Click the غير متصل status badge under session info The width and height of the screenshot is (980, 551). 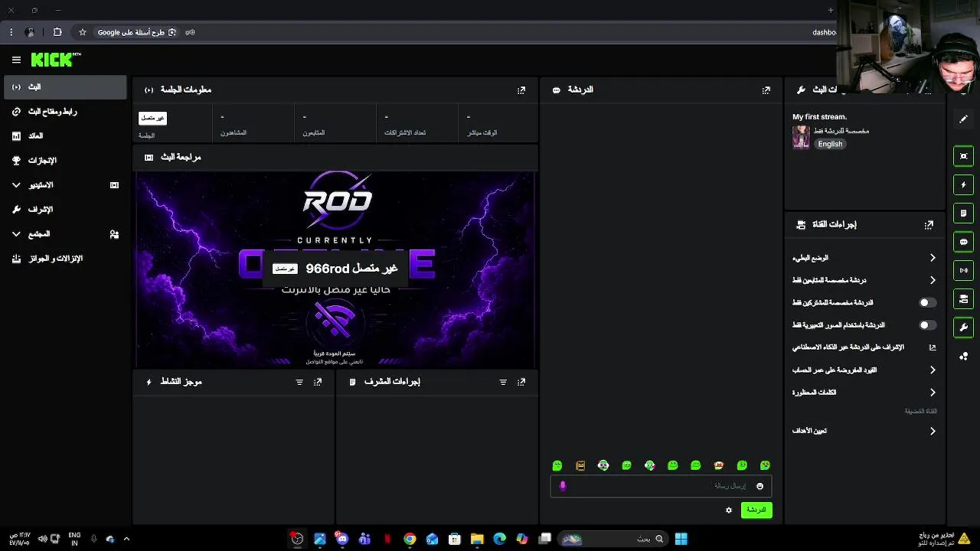click(152, 118)
